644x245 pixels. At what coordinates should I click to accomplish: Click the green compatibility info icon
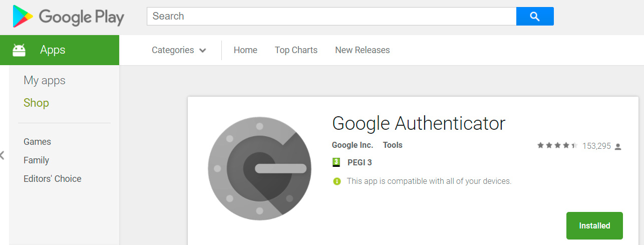(337, 181)
